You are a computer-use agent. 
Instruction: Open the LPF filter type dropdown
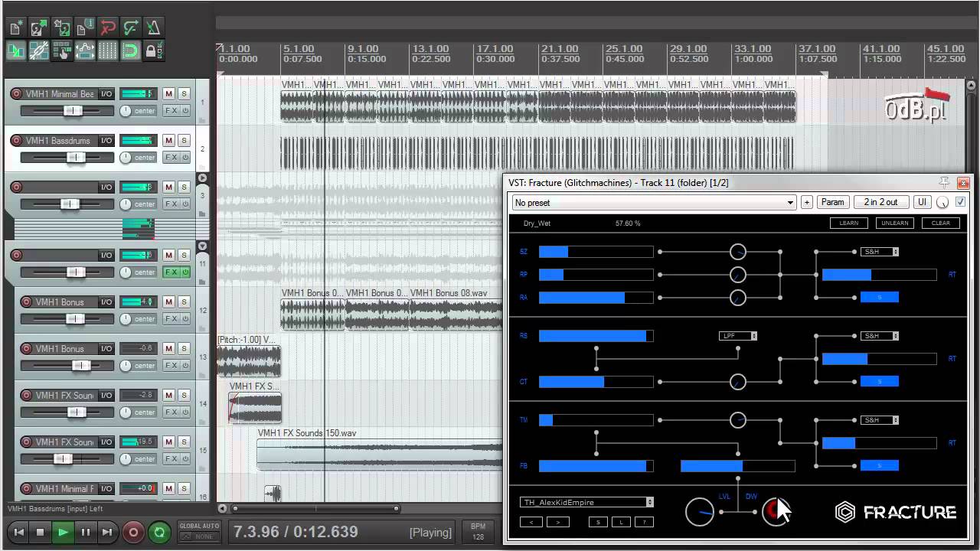738,336
